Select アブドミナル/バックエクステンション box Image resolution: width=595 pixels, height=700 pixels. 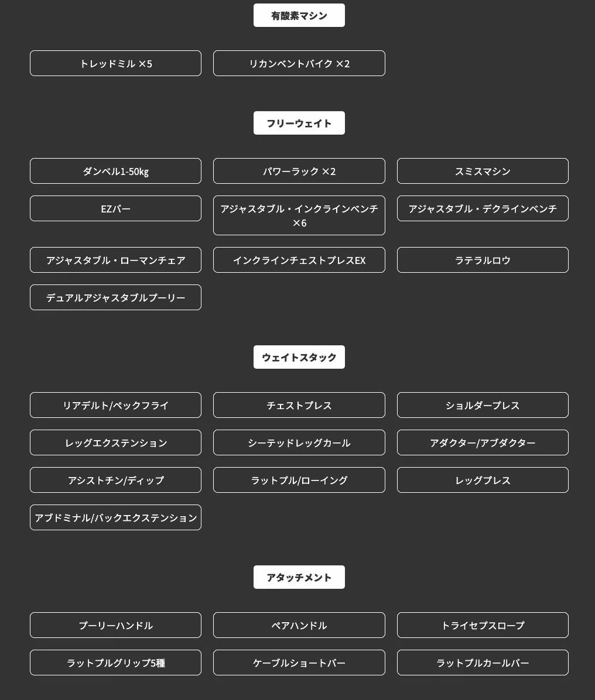click(x=116, y=518)
